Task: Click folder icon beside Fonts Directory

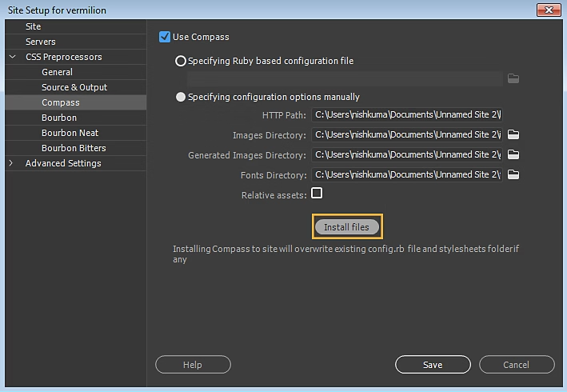Action: coord(513,174)
